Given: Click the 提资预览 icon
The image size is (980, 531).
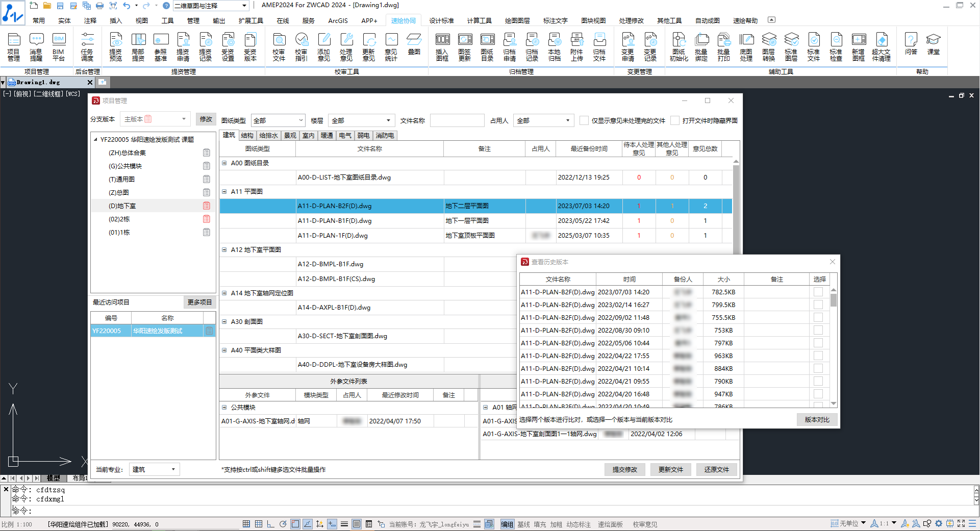Looking at the screenshot, I should (116, 47).
